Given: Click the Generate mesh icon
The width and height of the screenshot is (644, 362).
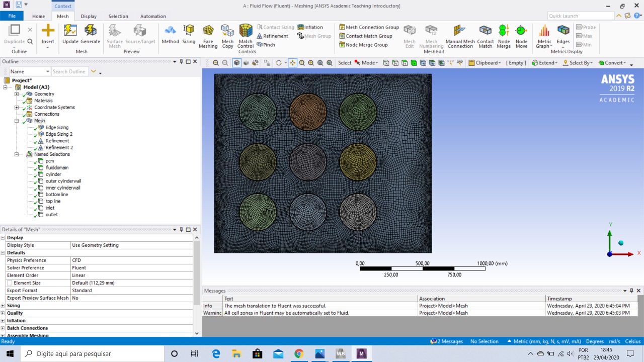Looking at the screenshot, I should [90, 34].
